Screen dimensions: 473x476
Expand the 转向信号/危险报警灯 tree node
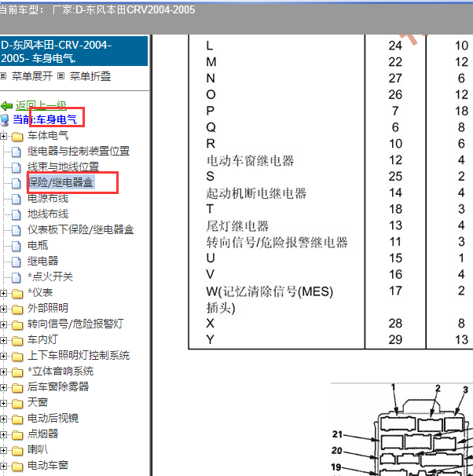[x=3, y=325]
